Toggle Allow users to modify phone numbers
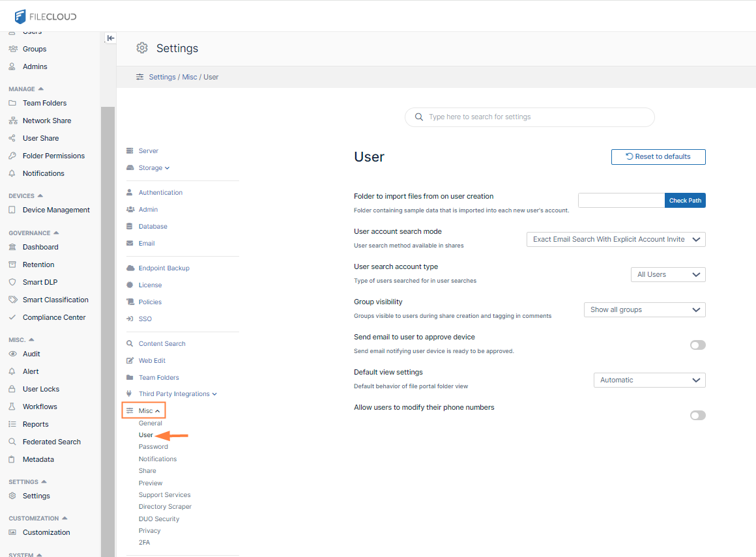Viewport: 756px width, 557px height. coord(697,416)
